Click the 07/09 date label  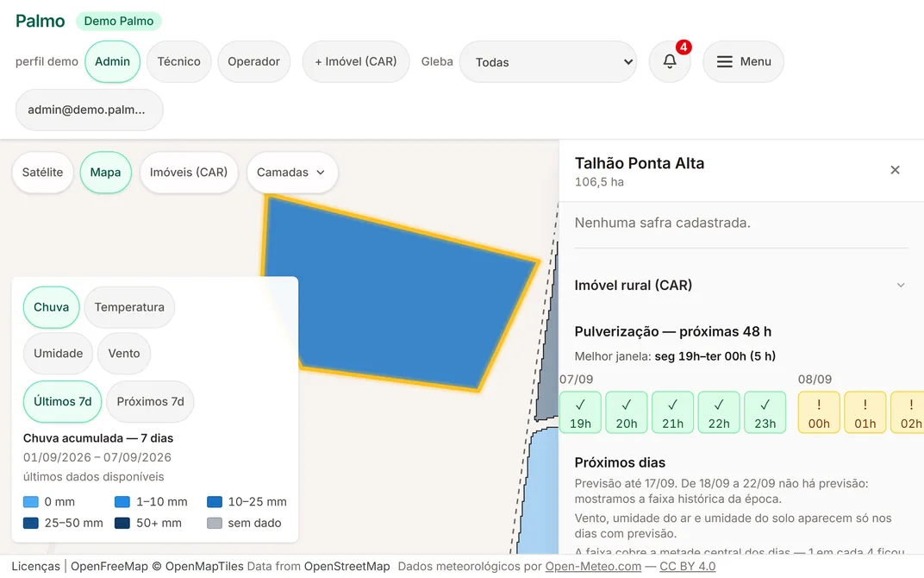(577, 380)
